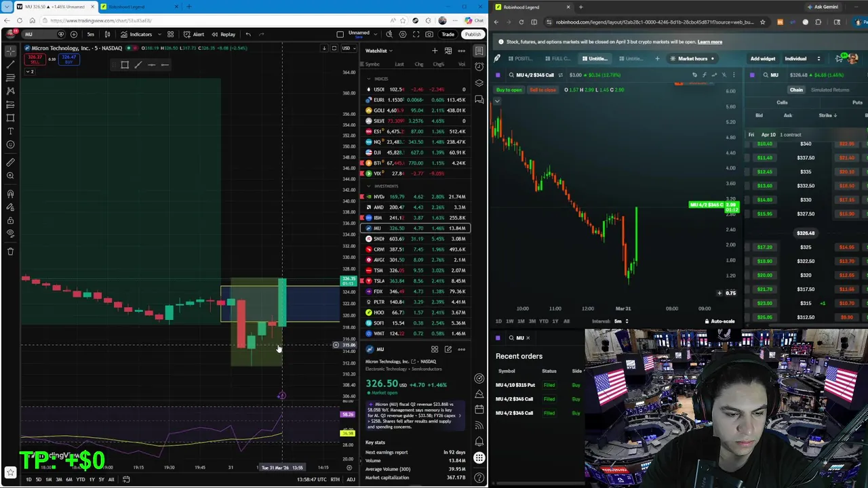Select 1D range below TradingView chart
The height and width of the screenshot is (488, 868).
[28, 479]
